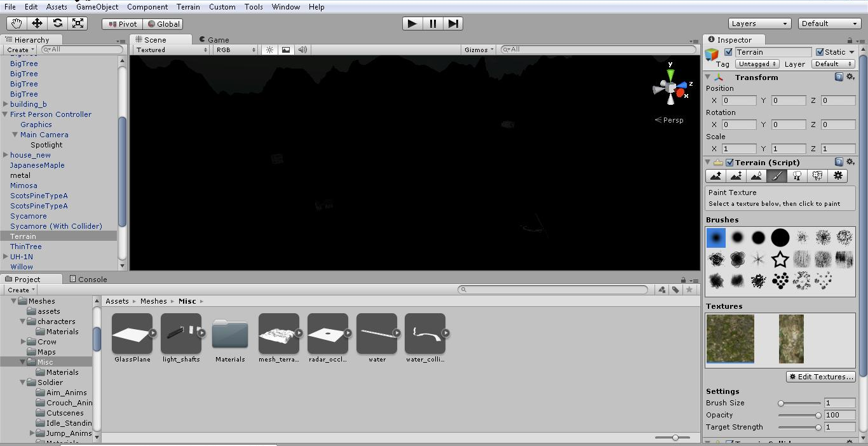Select the Move tool
868x446 pixels.
tap(37, 24)
